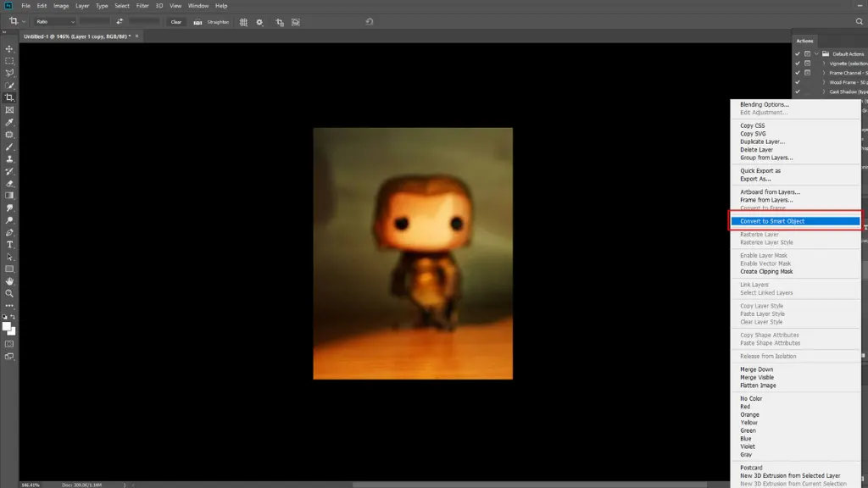Switch to the Actions panel tab
The width and height of the screenshot is (868, 488).
point(804,41)
